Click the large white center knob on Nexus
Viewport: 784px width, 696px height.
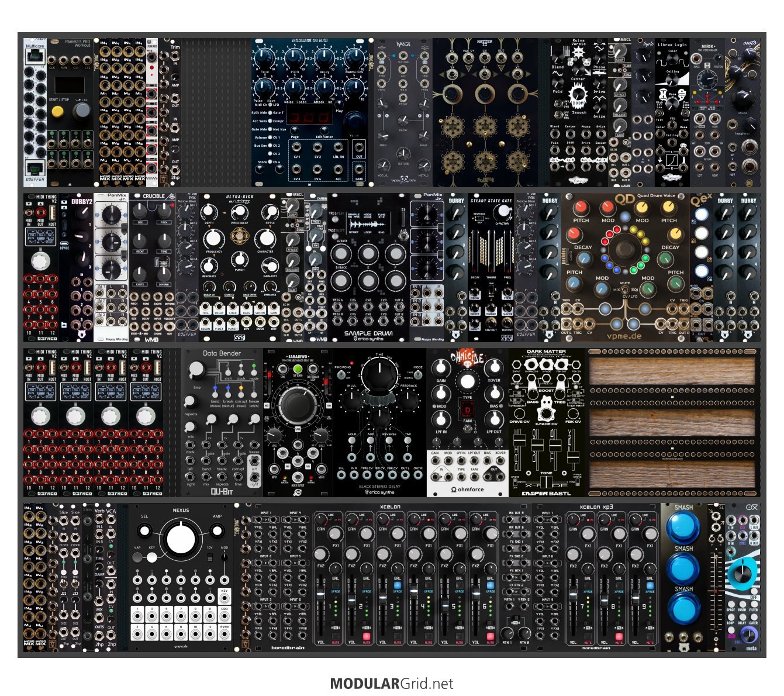(x=181, y=540)
